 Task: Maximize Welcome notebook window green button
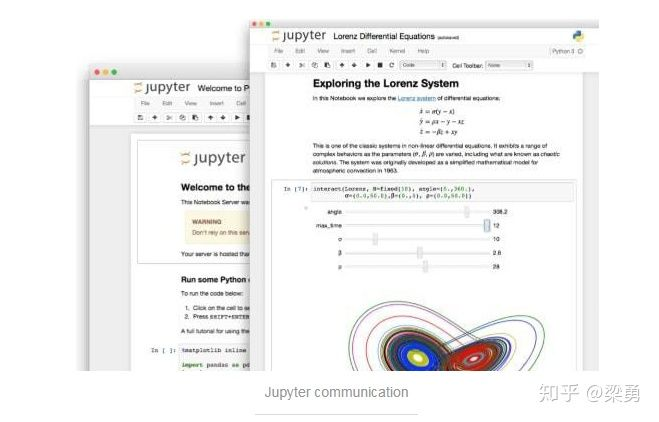[114, 72]
